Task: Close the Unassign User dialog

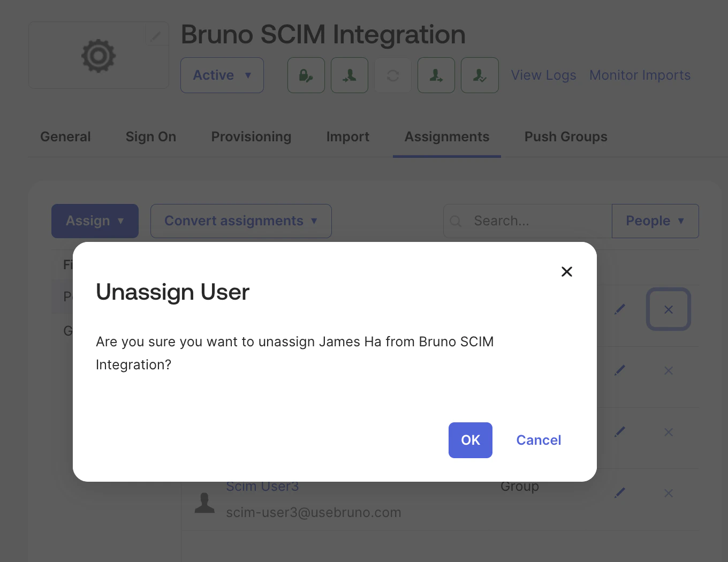Action: pyautogui.click(x=566, y=271)
